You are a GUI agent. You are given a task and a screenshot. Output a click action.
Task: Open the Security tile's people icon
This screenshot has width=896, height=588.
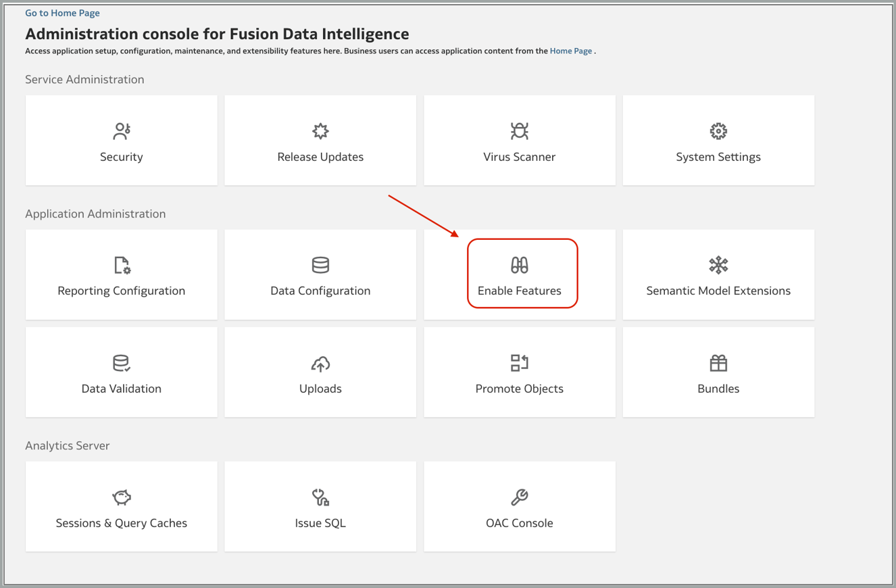(x=121, y=131)
